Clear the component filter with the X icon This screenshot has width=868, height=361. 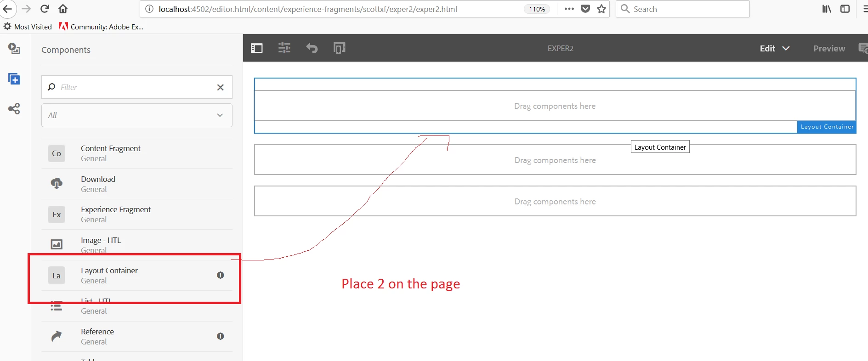pos(221,87)
